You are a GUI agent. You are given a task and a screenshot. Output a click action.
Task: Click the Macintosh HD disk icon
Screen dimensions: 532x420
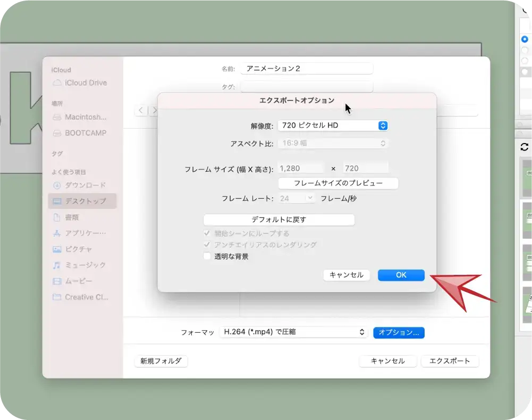[57, 117]
